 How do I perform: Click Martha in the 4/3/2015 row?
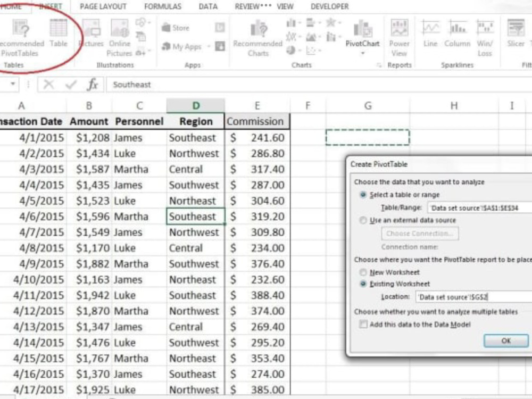click(x=139, y=169)
